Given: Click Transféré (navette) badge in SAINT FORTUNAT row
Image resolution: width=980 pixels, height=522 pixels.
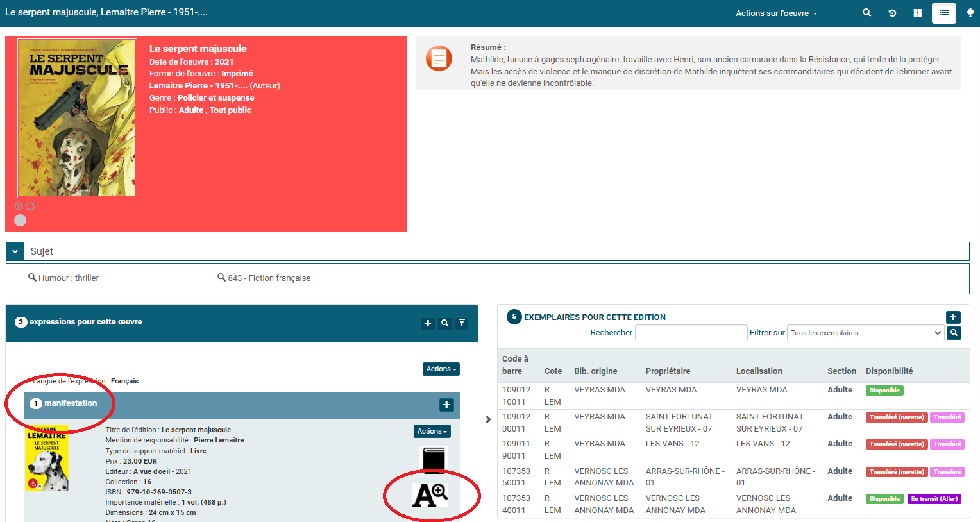Looking at the screenshot, I should point(897,417).
